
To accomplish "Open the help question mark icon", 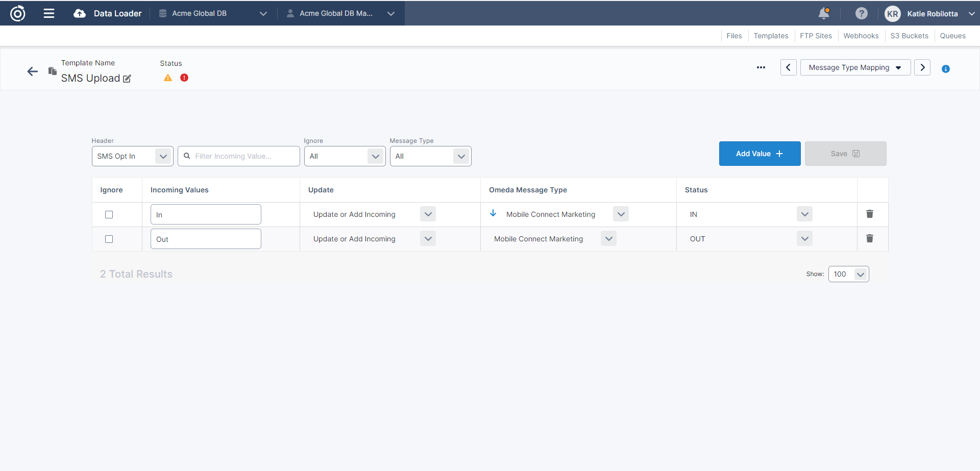I will coord(861,13).
